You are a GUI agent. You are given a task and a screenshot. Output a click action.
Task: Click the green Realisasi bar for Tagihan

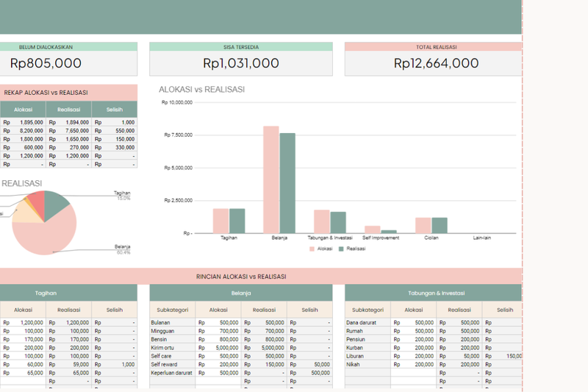point(237,221)
